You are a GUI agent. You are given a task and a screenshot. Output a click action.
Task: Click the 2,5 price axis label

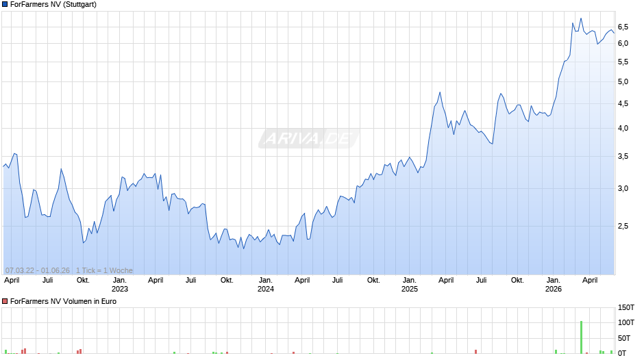point(623,226)
